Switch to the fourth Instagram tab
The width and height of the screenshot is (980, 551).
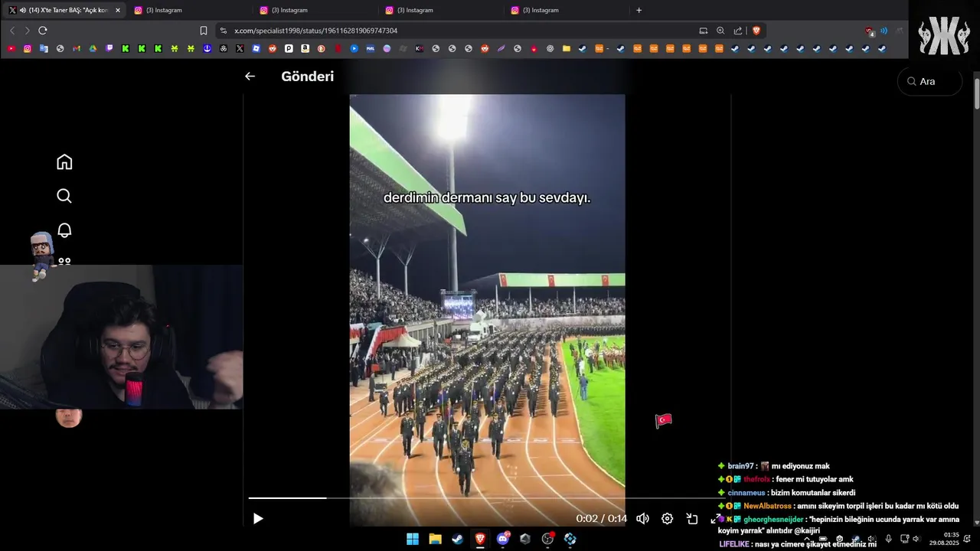564,10
